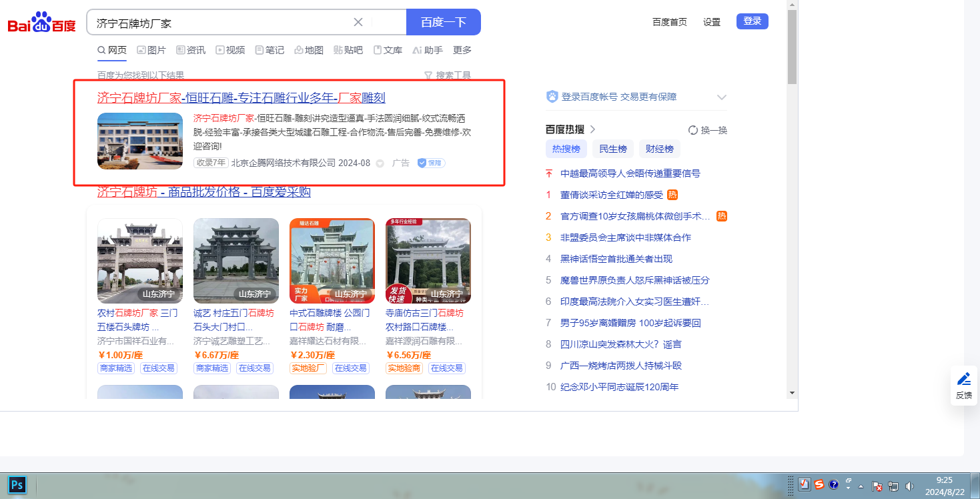Open 诚艺 村庄五门石牌坊 title
The width and height of the screenshot is (980, 499).
[233, 320]
